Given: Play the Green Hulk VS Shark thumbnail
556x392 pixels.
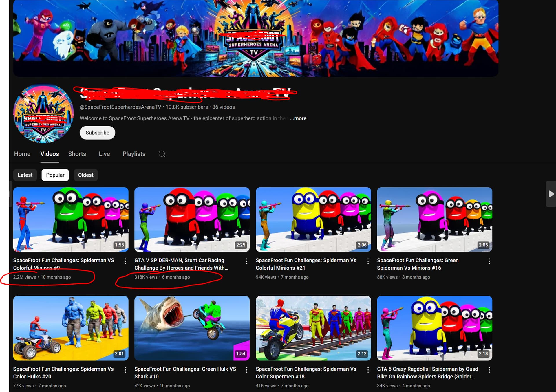Looking at the screenshot, I should (x=192, y=328).
